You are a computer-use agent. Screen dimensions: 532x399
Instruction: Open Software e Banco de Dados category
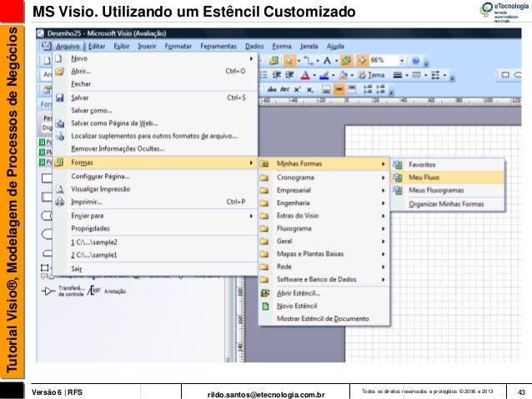(x=324, y=280)
